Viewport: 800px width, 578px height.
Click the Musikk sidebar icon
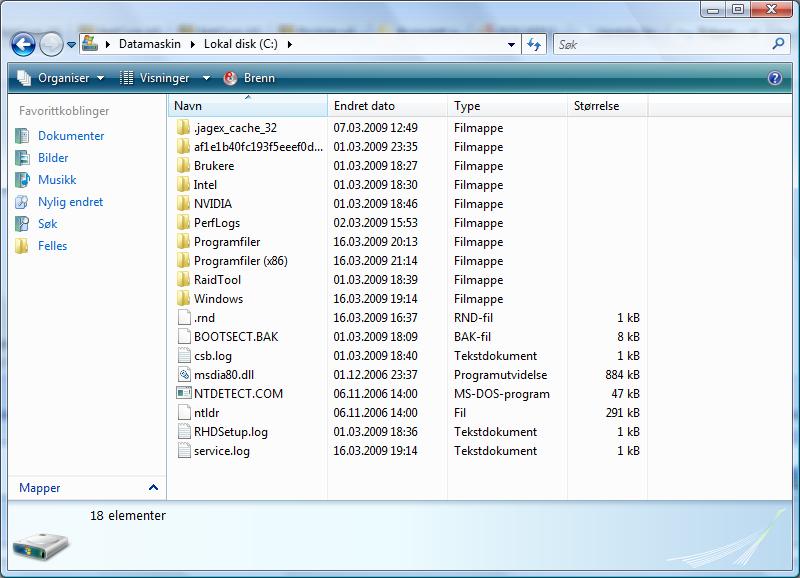[x=22, y=180]
